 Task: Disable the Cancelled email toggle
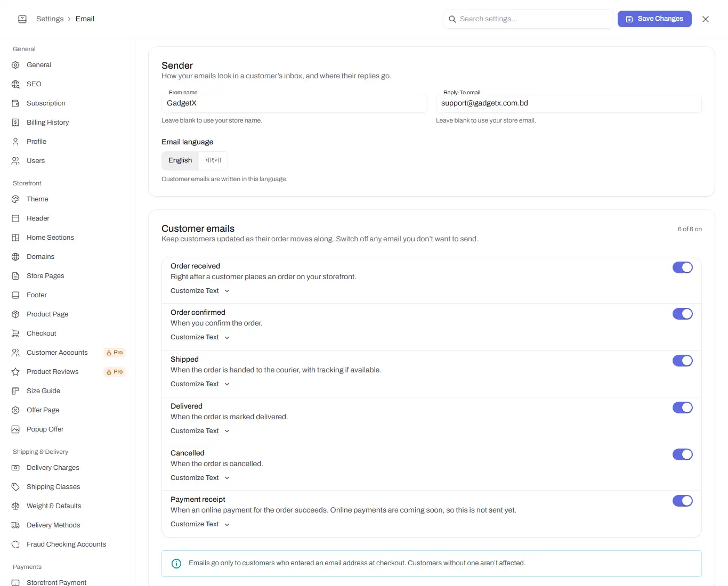[683, 454]
